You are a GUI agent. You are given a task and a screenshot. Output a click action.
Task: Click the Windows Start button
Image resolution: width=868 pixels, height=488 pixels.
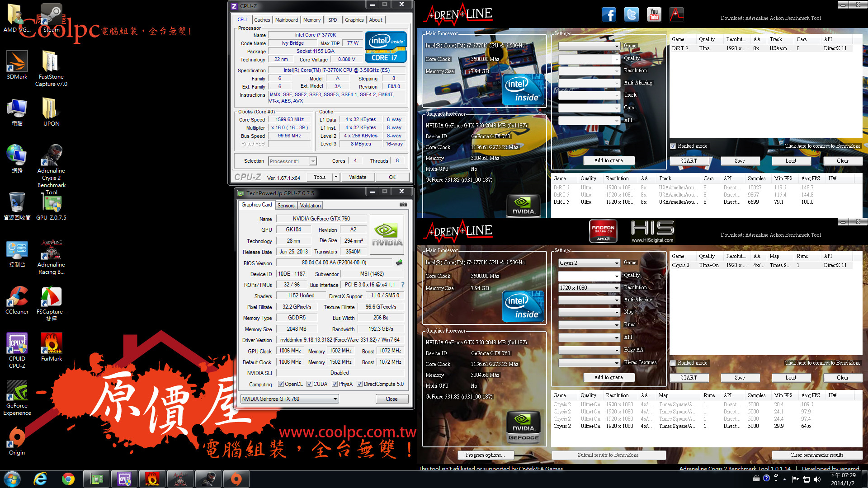click(x=12, y=479)
